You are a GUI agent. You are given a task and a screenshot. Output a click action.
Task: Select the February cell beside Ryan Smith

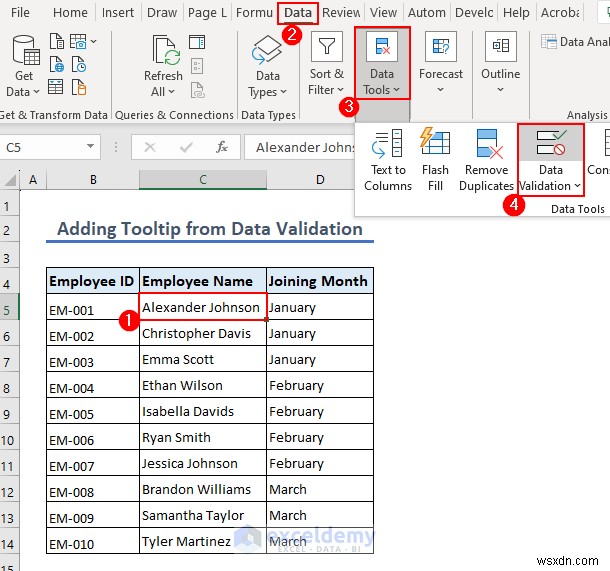pyautogui.click(x=320, y=437)
